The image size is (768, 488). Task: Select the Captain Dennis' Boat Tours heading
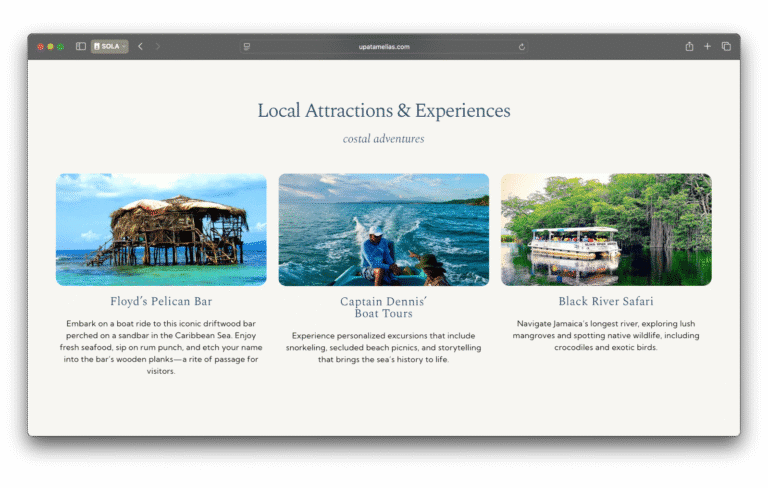tap(384, 307)
